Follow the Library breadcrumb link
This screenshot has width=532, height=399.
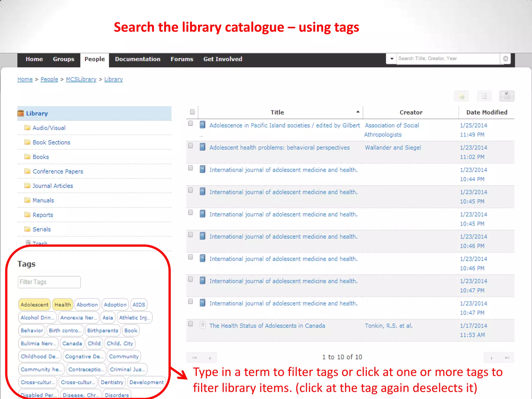click(114, 79)
